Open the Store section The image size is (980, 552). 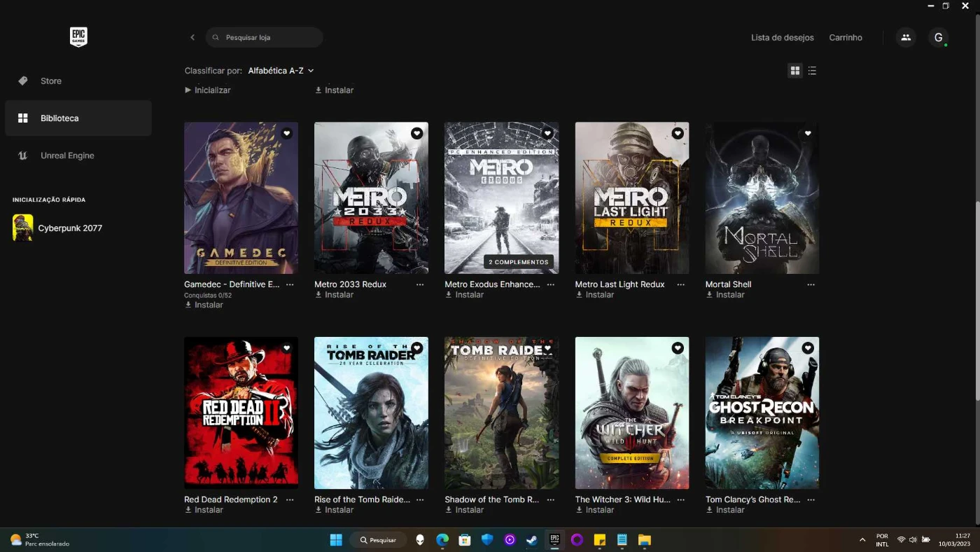coord(78,81)
